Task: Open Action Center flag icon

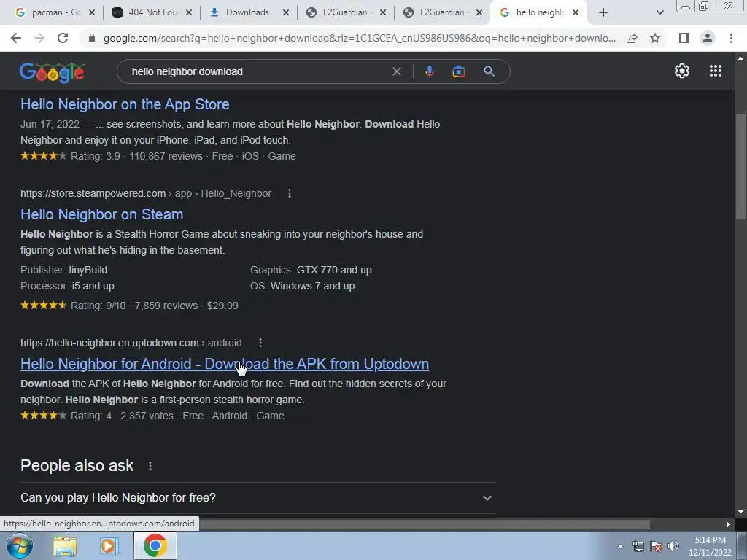Action: click(656, 546)
